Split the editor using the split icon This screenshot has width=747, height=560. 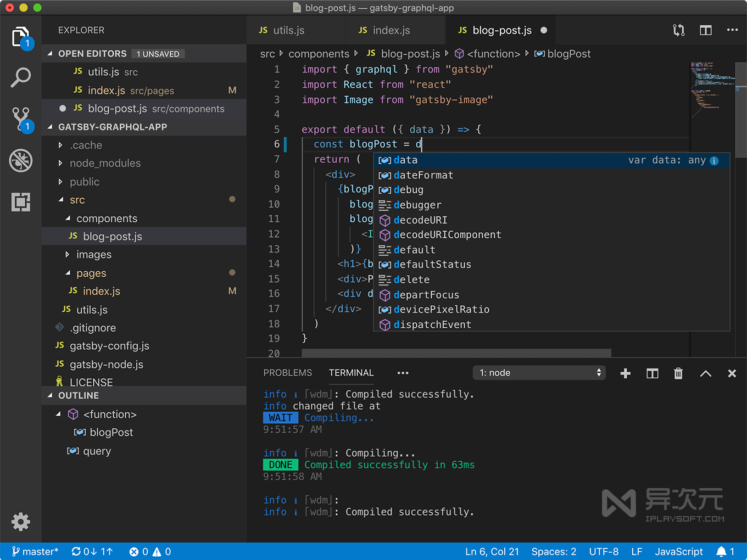coord(706,30)
